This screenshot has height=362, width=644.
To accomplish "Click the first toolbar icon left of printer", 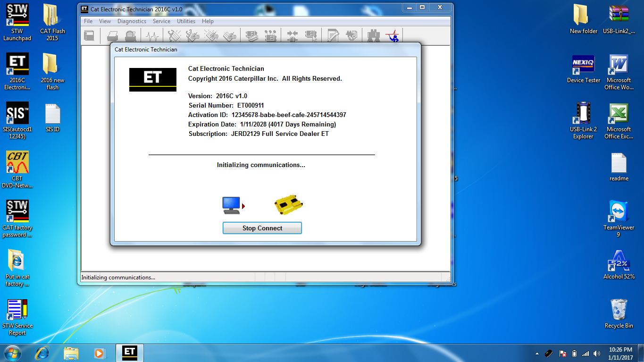I will pos(89,36).
